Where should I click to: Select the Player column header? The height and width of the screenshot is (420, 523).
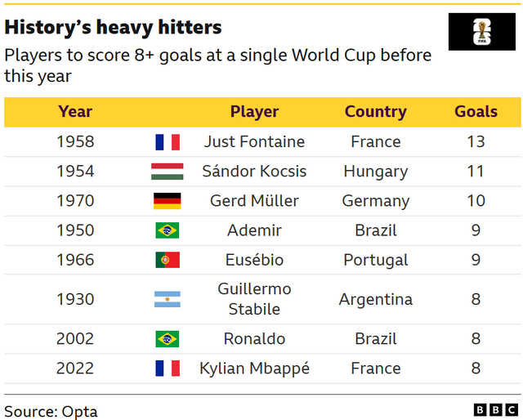tap(254, 112)
